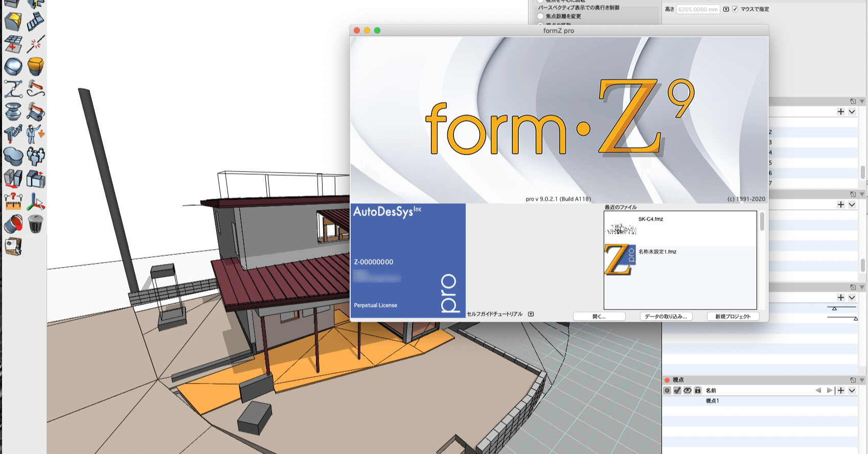The image size is (868, 454).
Task: Click the recent files list scrollbar
Action: pos(762,222)
